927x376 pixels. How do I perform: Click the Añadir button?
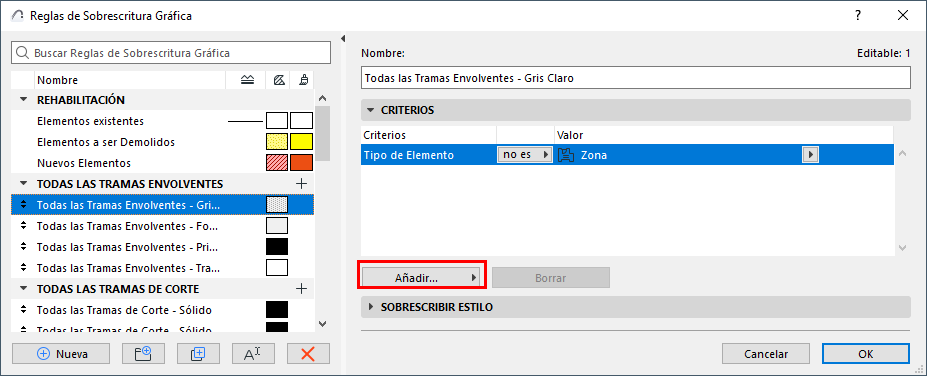(x=422, y=277)
